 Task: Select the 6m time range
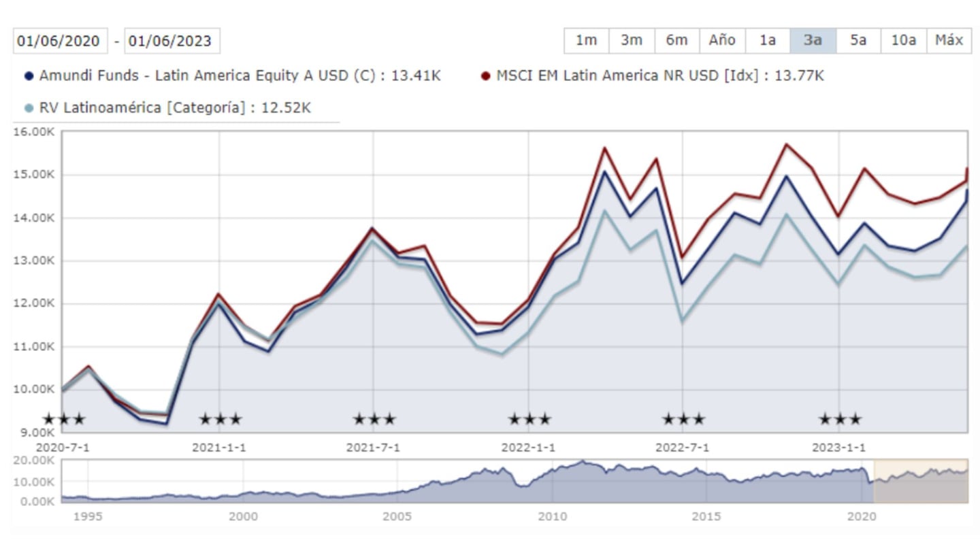(x=676, y=40)
